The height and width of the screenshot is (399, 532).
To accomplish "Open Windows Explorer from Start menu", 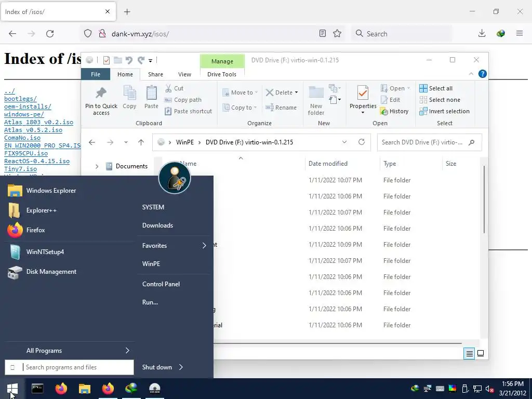I will 69,191.
